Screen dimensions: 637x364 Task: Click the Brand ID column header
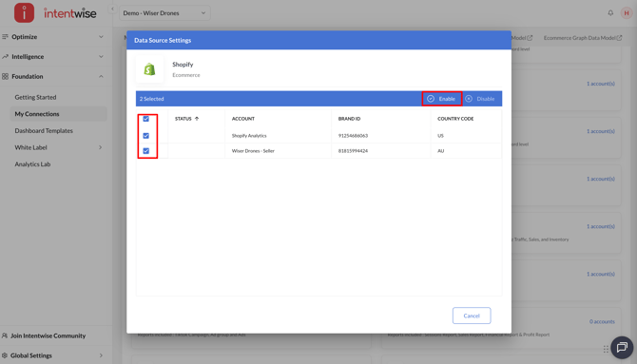click(349, 119)
